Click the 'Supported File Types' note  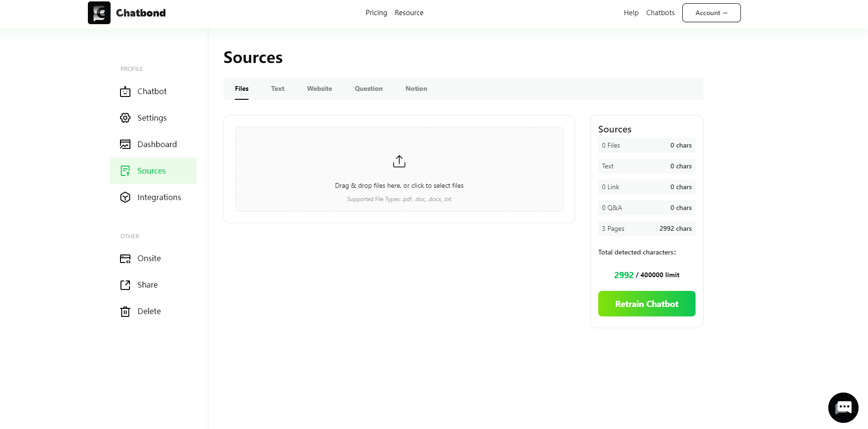(399, 199)
